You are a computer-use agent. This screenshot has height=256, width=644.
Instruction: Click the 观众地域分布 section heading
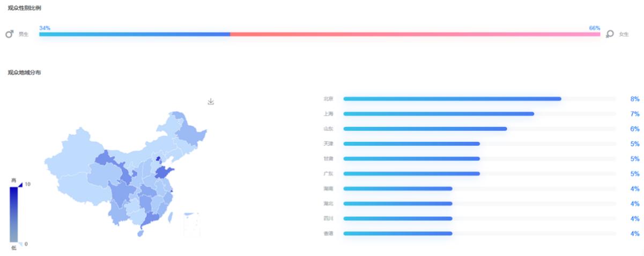click(x=24, y=72)
